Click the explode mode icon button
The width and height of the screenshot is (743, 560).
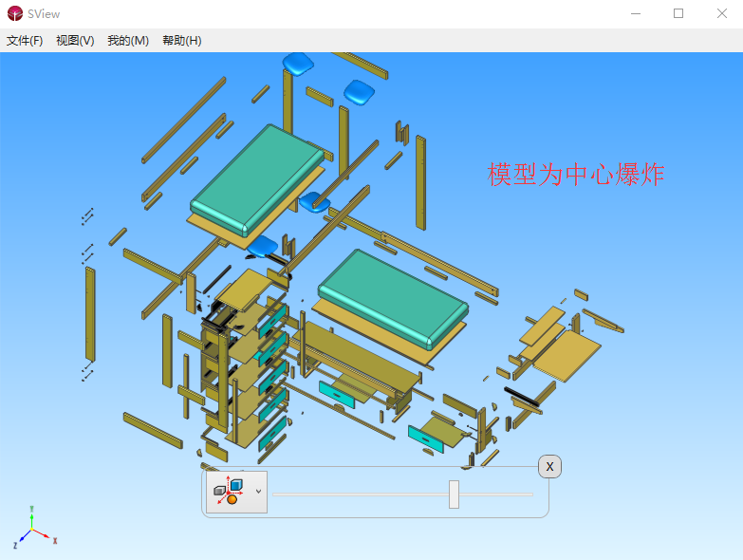tap(229, 492)
